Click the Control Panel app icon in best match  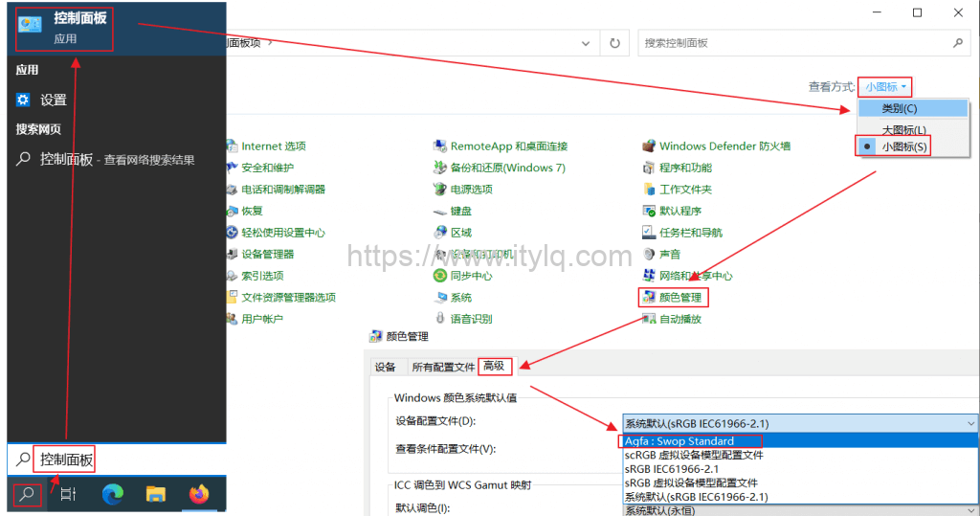coord(30,26)
